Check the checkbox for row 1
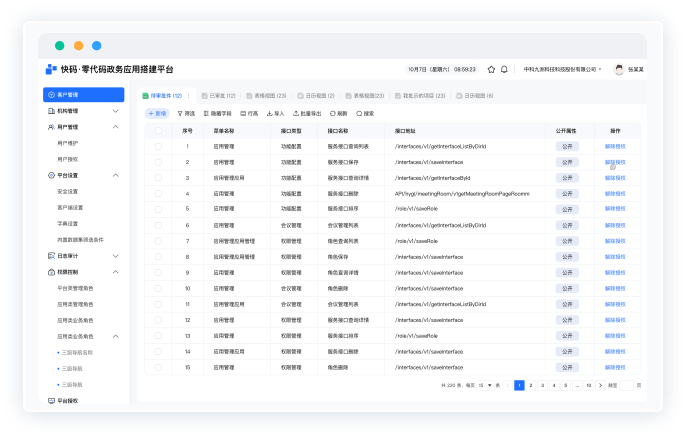Screen dimensions: 686x437 157,146
